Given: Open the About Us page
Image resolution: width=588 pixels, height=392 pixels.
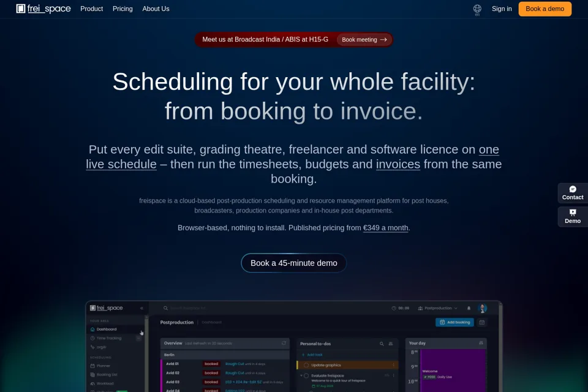Looking at the screenshot, I should click(x=156, y=9).
